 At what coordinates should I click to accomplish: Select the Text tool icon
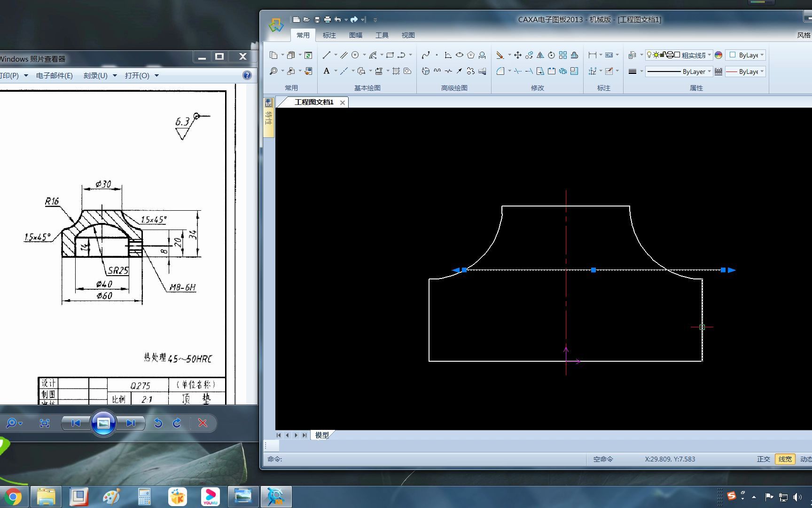[327, 71]
